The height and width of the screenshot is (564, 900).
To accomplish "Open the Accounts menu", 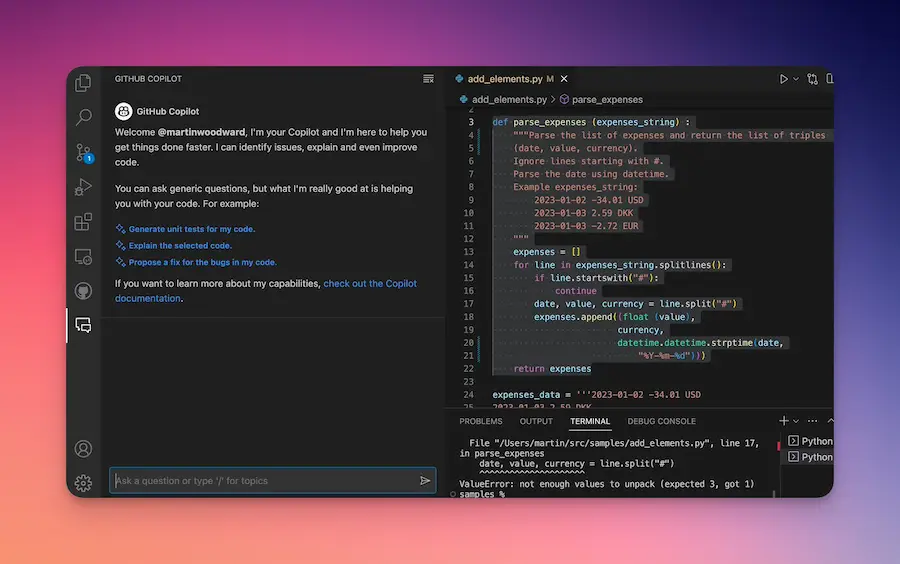I will [83, 449].
